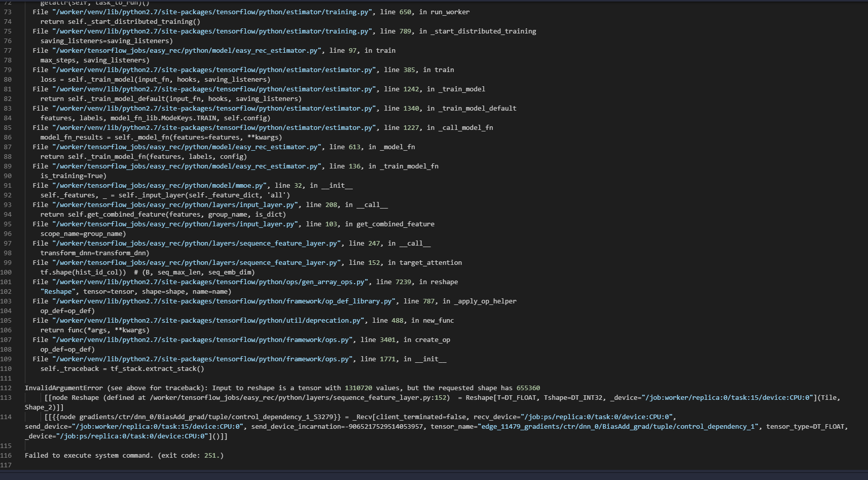Click 'model_fn_lib.ModeKeys.TRAIN' text

click(x=163, y=118)
